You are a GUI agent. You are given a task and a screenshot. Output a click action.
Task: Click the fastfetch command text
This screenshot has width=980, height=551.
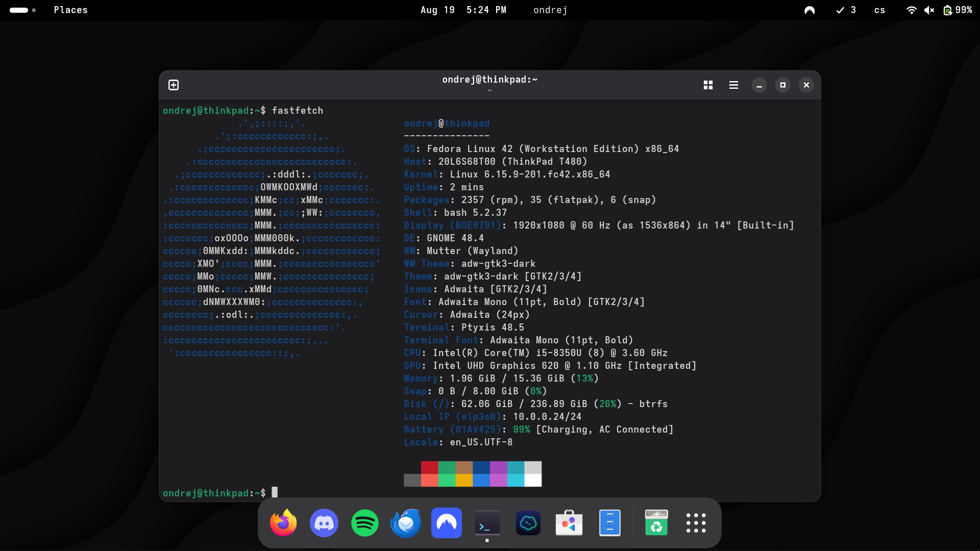pos(298,111)
